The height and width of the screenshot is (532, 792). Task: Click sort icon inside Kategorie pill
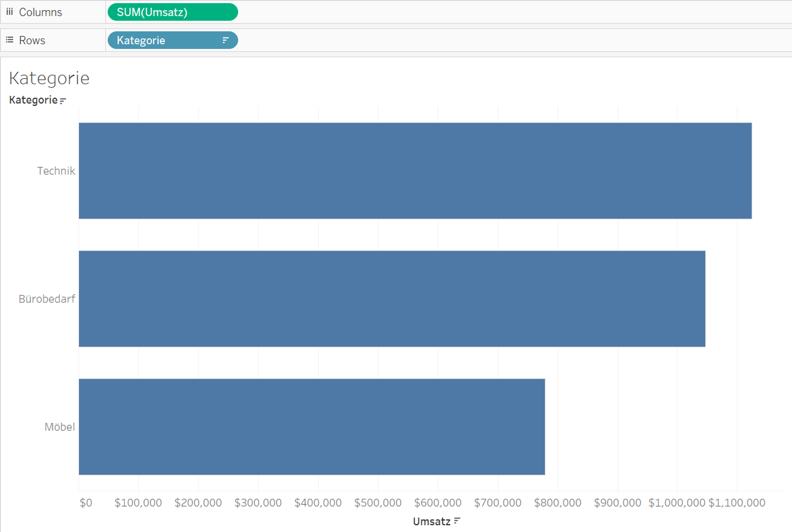[225, 40]
